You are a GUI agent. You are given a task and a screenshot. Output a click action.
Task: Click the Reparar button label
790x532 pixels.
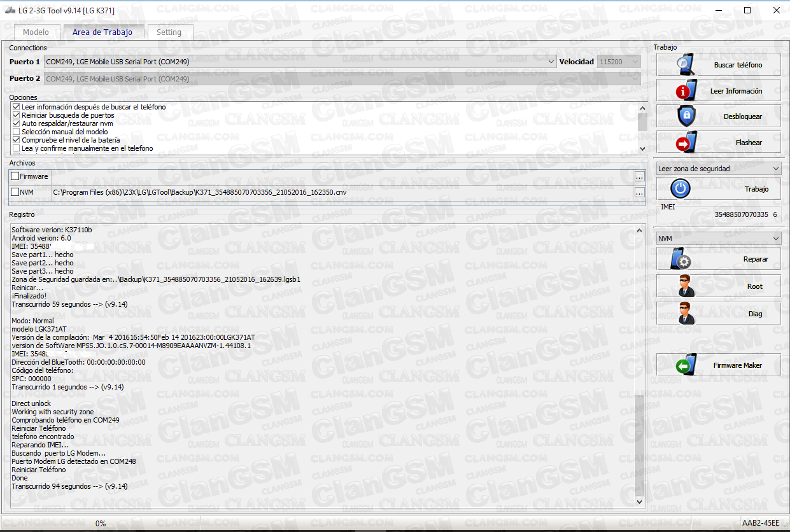(x=756, y=259)
